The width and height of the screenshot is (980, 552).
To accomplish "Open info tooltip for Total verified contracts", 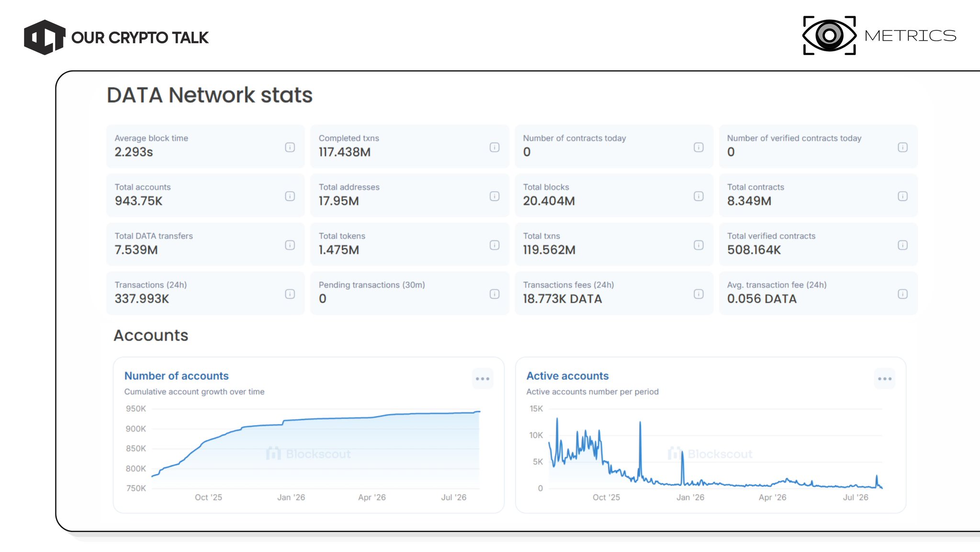I will click(902, 245).
